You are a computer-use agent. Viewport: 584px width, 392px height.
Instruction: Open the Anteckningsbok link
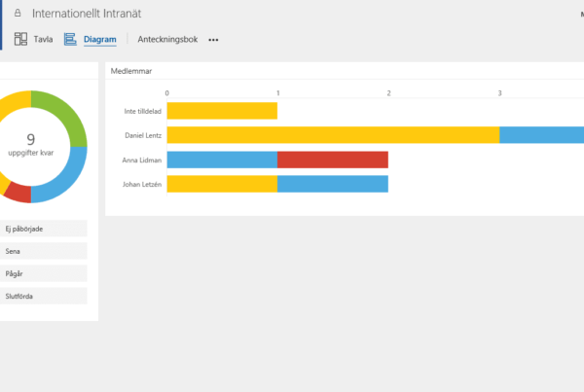167,40
